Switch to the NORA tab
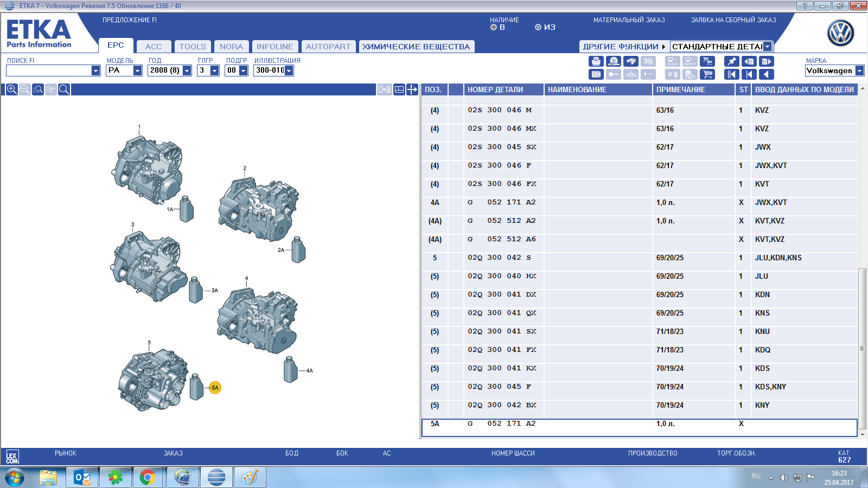The width and height of the screenshot is (868, 488). (232, 47)
